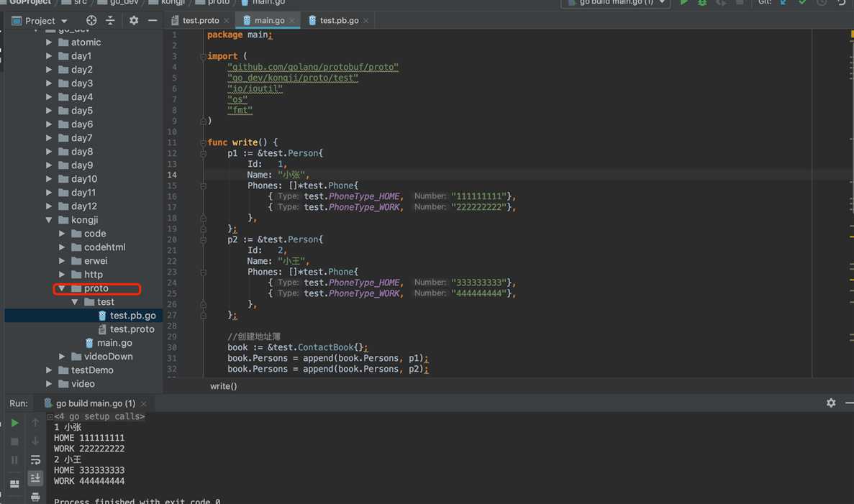The height and width of the screenshot is (504, 854).
Task: Close the main.go tab
Action: coord(292,21)
